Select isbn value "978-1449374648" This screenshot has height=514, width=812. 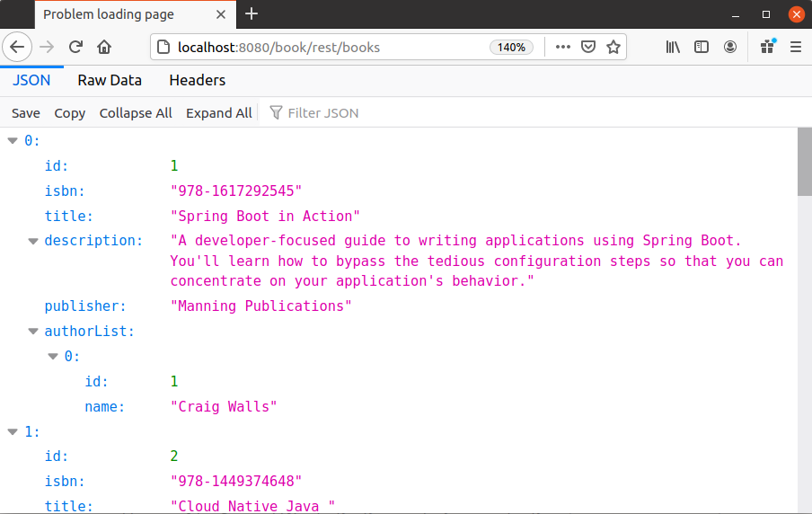coord(236,482)
